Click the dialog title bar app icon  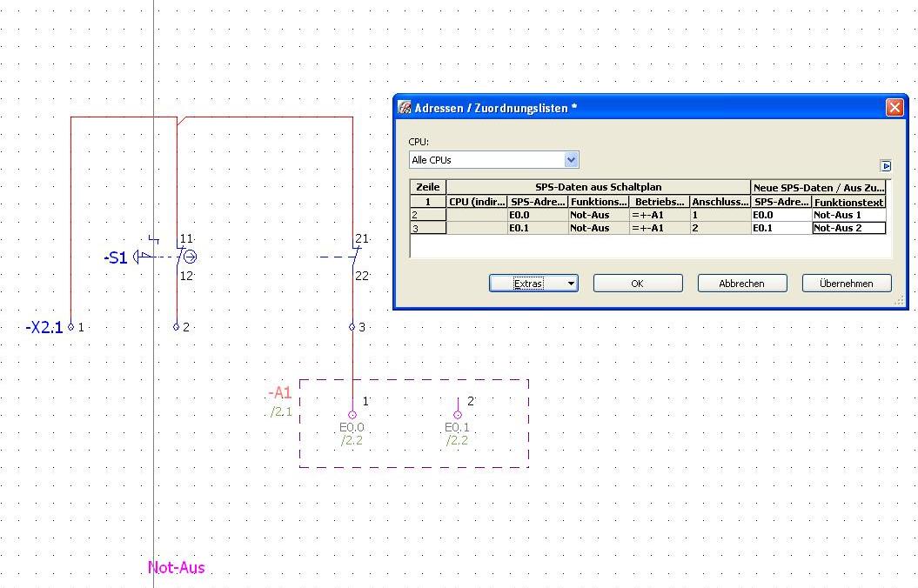click(405, 108)
